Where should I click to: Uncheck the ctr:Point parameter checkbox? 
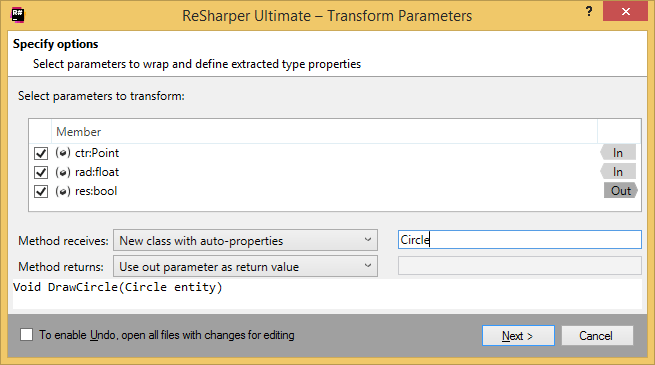(x=41, y=153)
